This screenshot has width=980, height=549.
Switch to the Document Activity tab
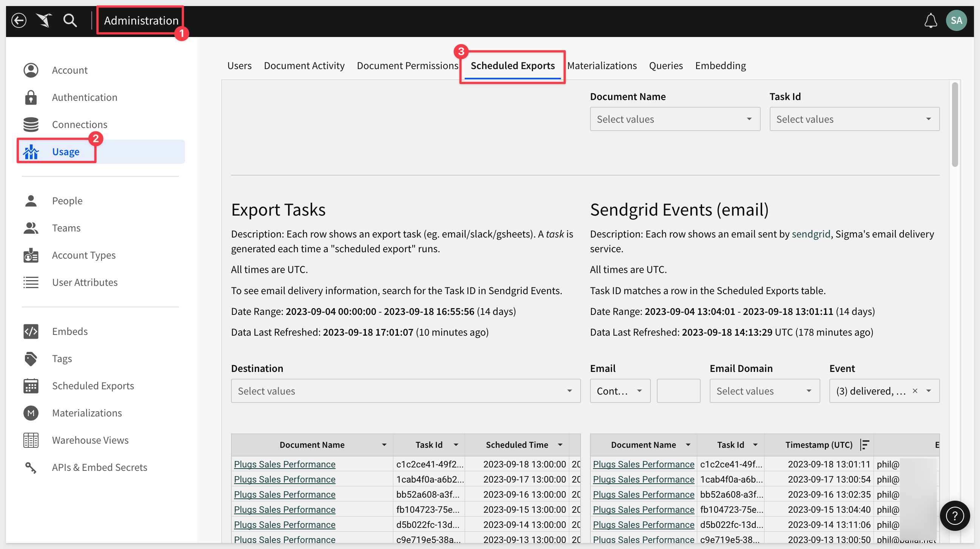(x=304, y=65)
